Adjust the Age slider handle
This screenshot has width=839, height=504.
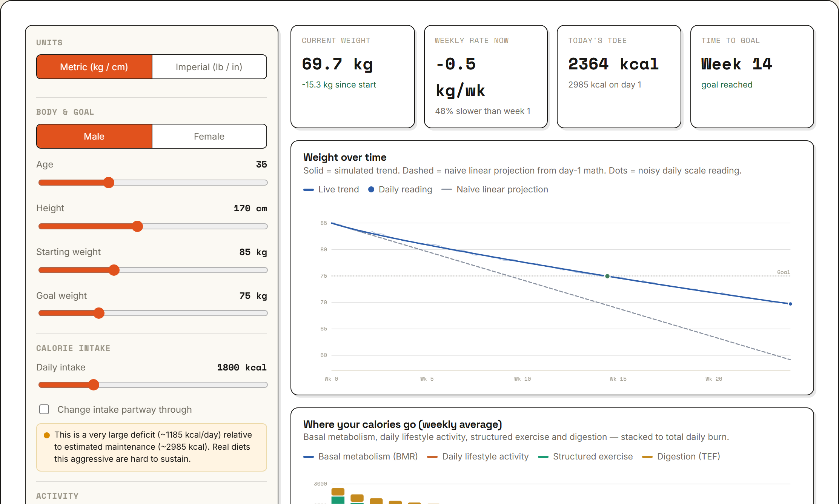pos(109,183)
